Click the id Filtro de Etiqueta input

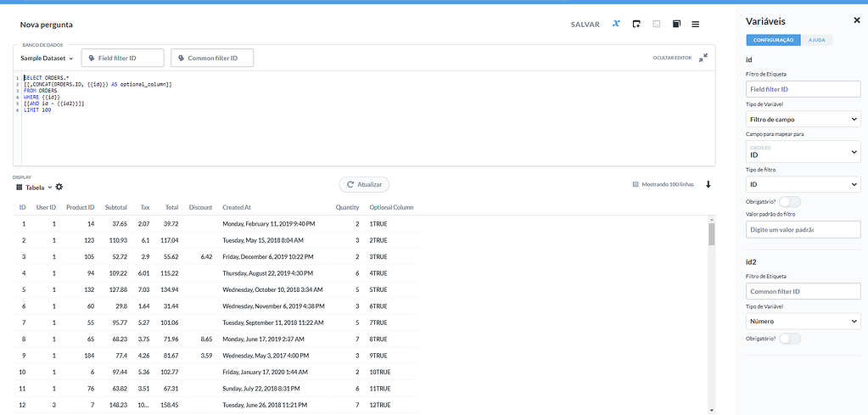click(x=804, y=89)
